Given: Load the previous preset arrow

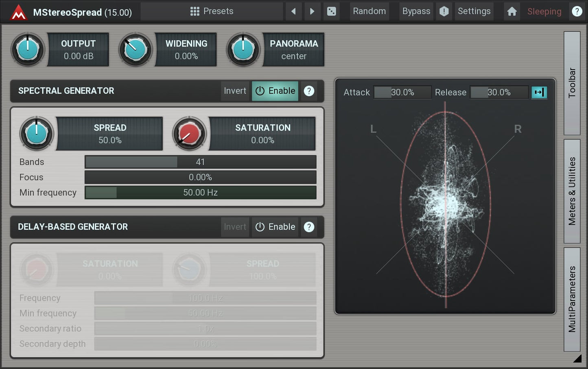Looking at the screenshot, I should point(293,11).
